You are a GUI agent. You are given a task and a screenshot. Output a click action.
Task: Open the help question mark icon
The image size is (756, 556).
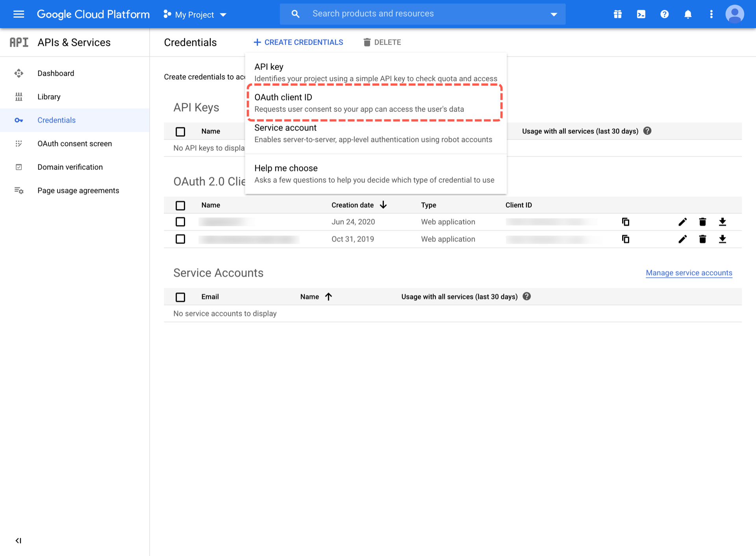pyautogui.click(x=664, y=14)
